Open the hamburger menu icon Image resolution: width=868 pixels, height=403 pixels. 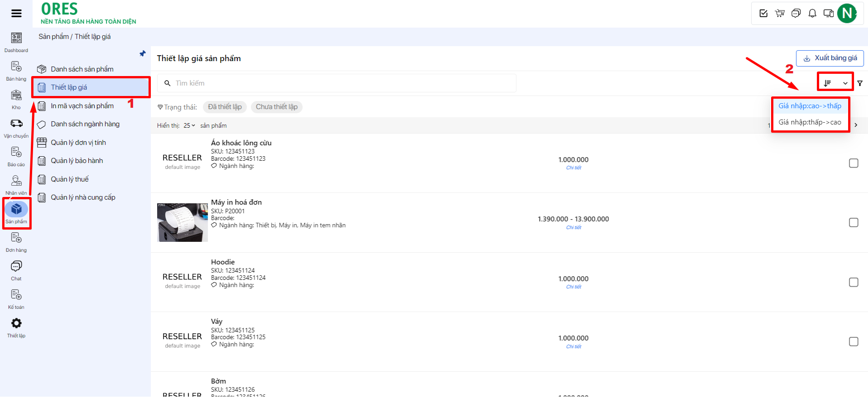[16, 13]
